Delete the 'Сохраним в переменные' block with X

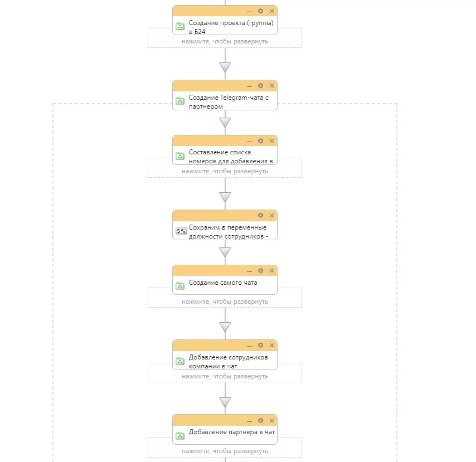tap(271, 215)
